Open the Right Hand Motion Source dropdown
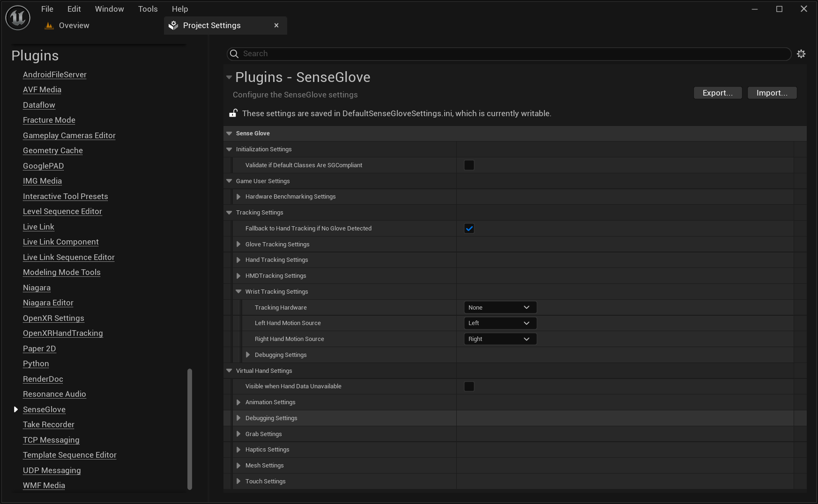Image resolution: width=818 pixels, height=504 pixels. (x=499, y=339)
